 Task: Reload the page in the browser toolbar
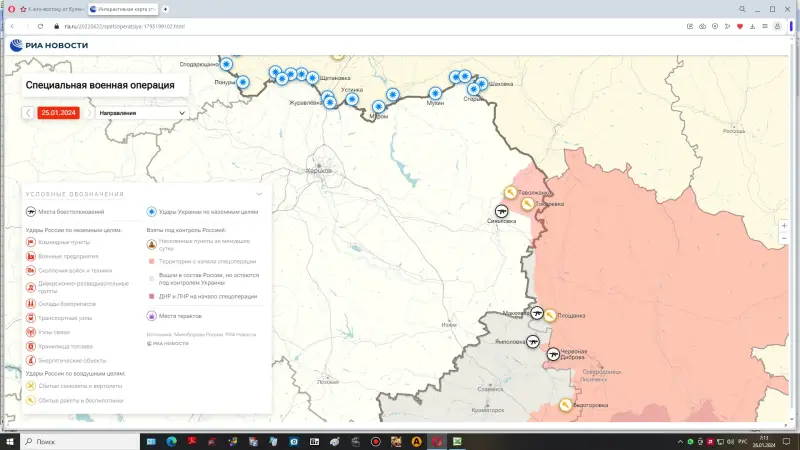coord(39,26)
